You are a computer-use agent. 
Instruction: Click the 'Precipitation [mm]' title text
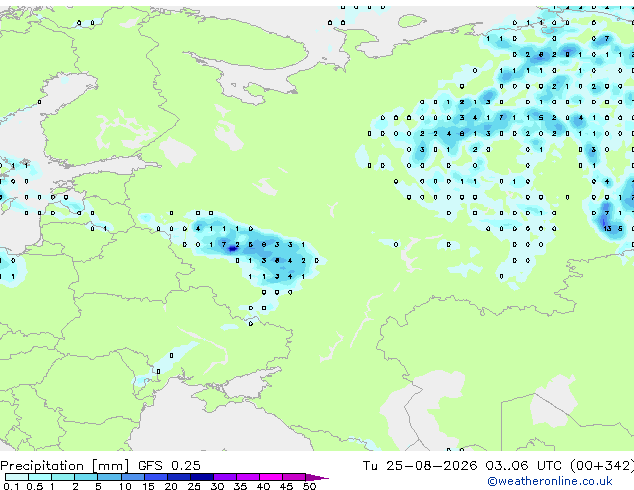(x=64, y=466)
